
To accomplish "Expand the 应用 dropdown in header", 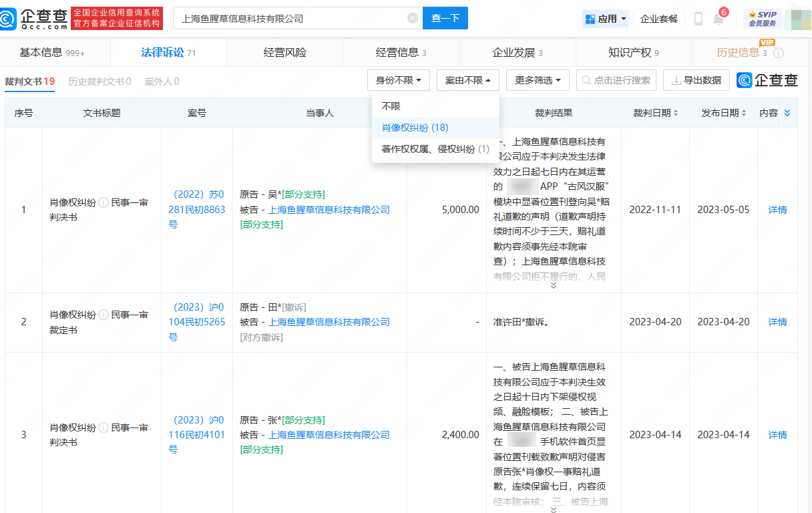I will coord(606,19).
